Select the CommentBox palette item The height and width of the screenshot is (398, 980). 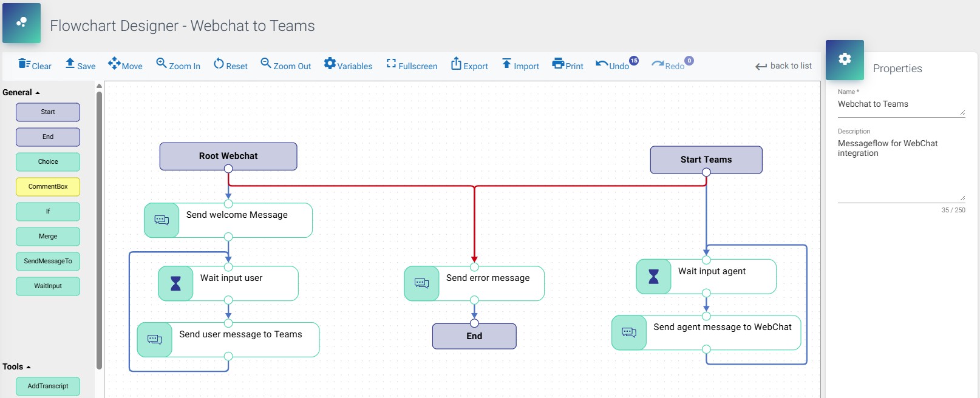[48, 187]
